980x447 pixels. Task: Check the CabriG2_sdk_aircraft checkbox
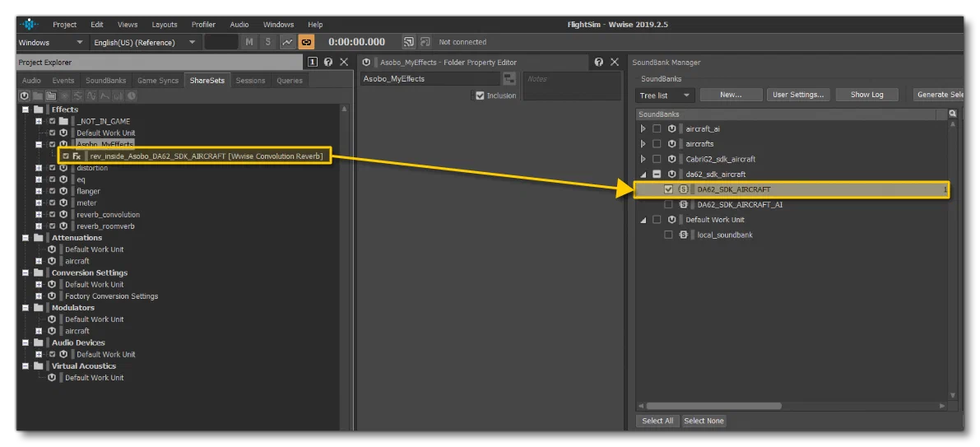point(657,159)
